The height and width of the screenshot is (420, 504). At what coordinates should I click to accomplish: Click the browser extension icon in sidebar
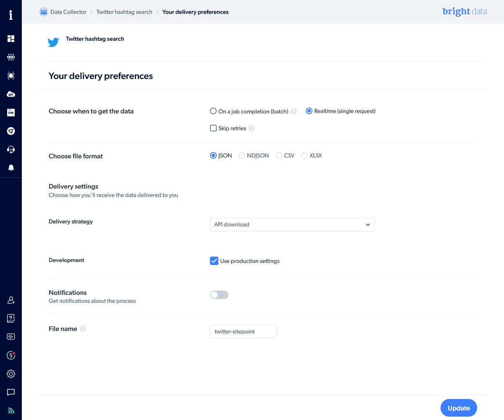(x=11, y=131)
